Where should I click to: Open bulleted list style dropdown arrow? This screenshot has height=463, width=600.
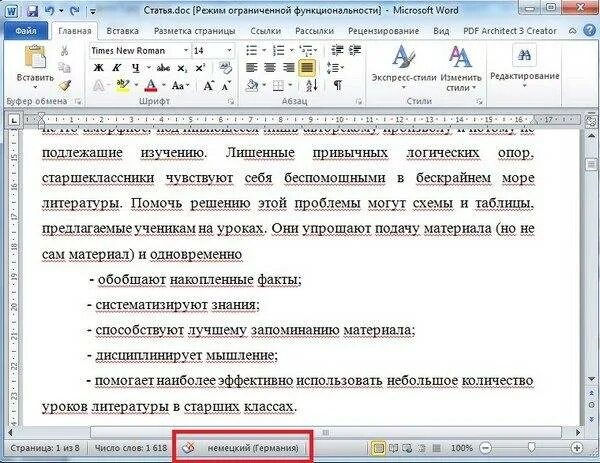coord(264,50)
